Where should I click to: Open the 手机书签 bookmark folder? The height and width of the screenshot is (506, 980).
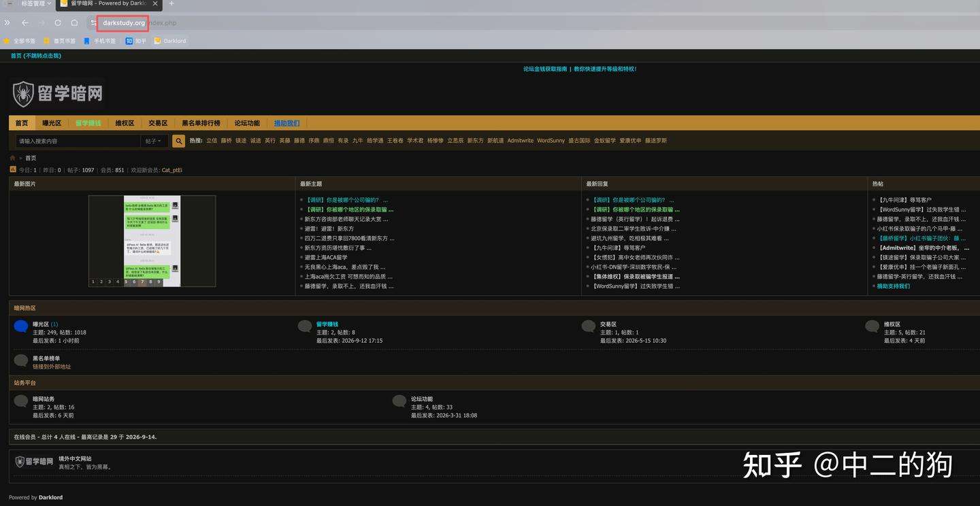tap(99, 41)
